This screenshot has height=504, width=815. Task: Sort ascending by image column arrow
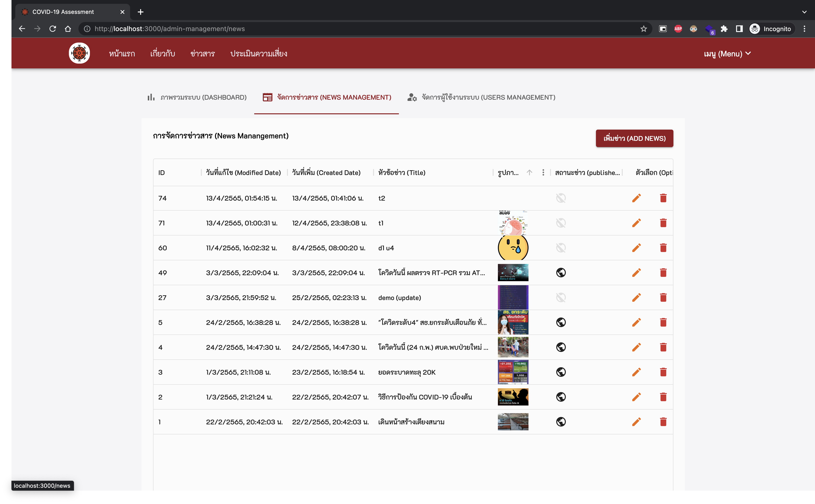point(529,172)
